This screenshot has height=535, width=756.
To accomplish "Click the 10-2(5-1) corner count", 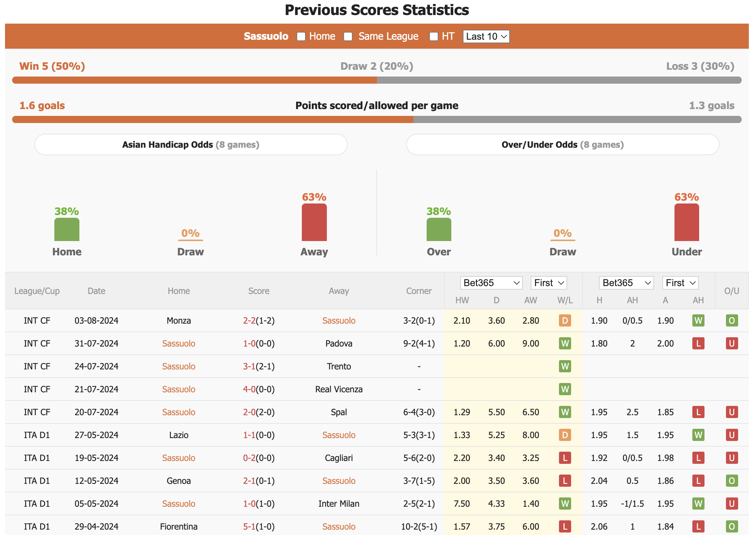I will coord(419,526).
